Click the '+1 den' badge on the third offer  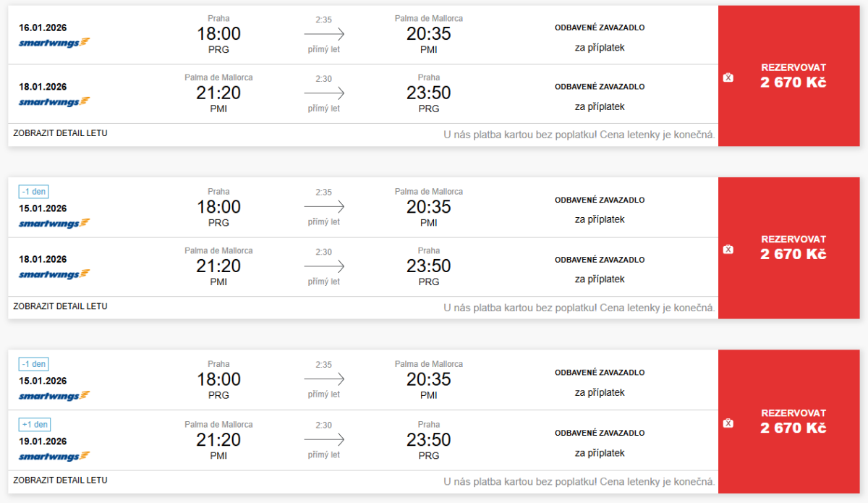coord(34,425)
